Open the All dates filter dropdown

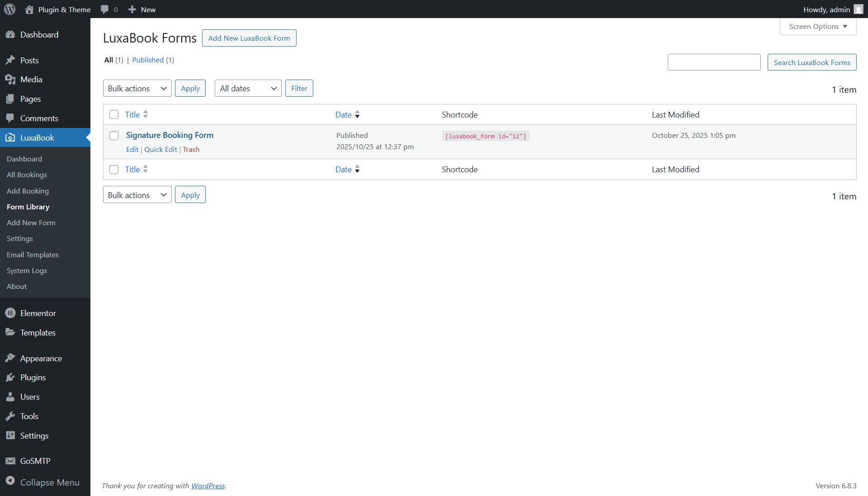click(x=248, y=89)
